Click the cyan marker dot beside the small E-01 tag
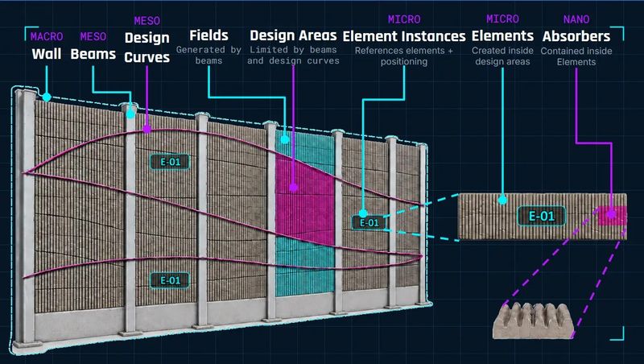 coord(363,213)
